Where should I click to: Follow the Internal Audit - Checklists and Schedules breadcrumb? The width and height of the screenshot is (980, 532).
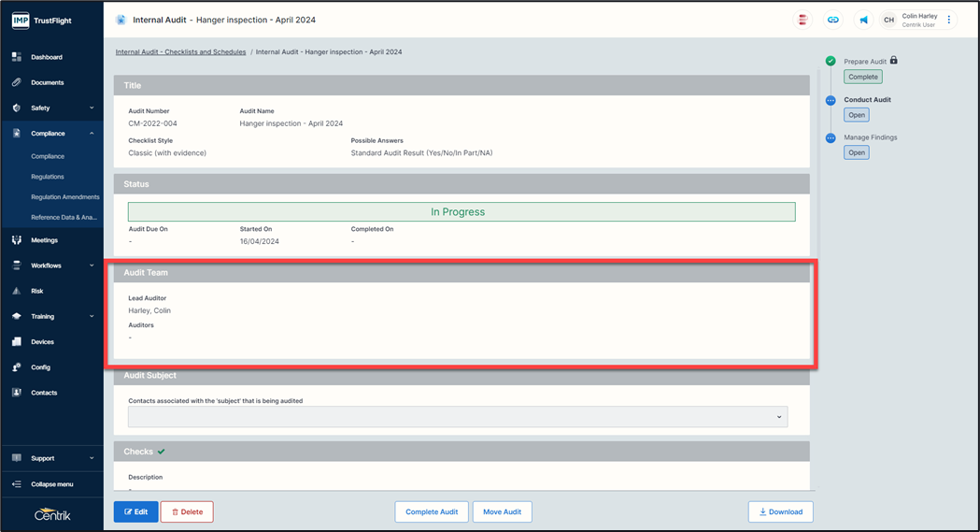(180, 52)
